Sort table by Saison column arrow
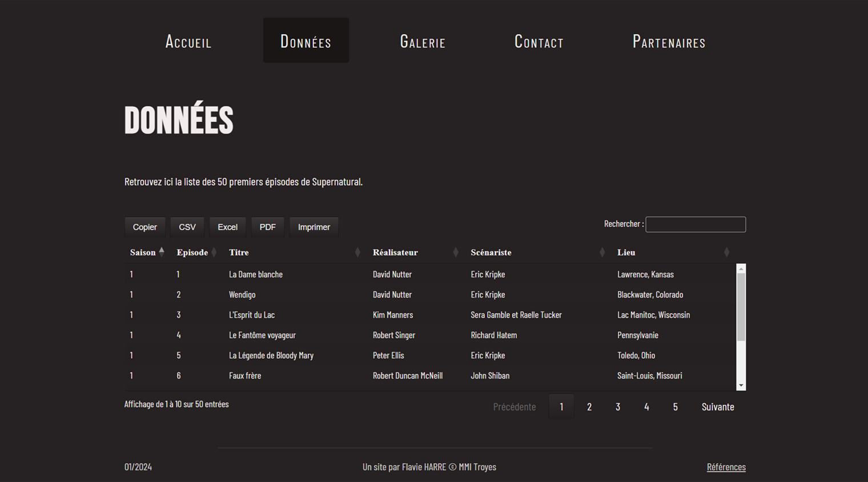868x482 pixels. tap(162, 252)
